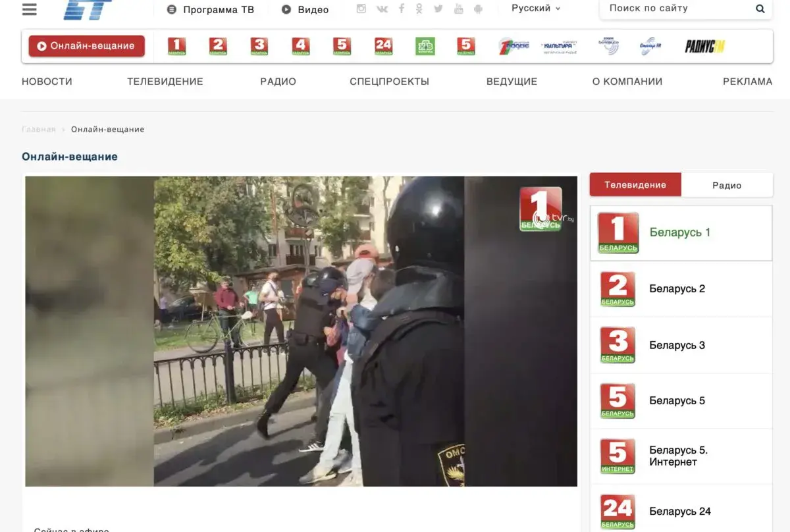The image size is (790, 532).
Task: Go to Главная breadcrumb link
Action: coord(38,129)
